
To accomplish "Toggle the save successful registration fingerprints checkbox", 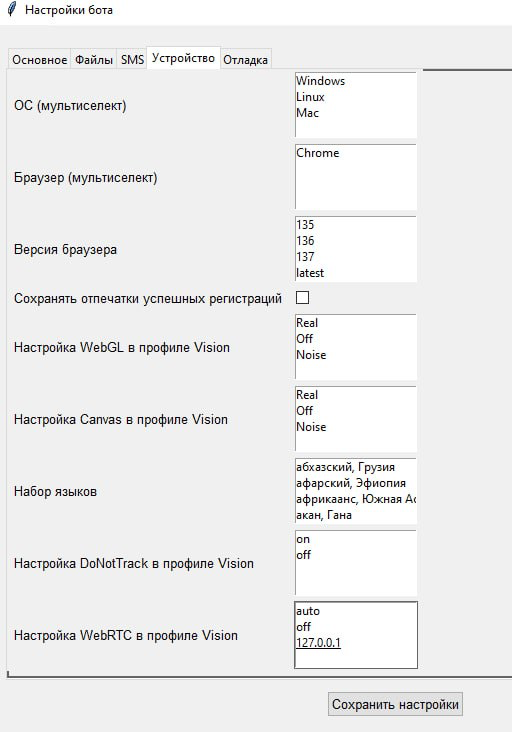I will pyautogui.click(x=302, y=297).
